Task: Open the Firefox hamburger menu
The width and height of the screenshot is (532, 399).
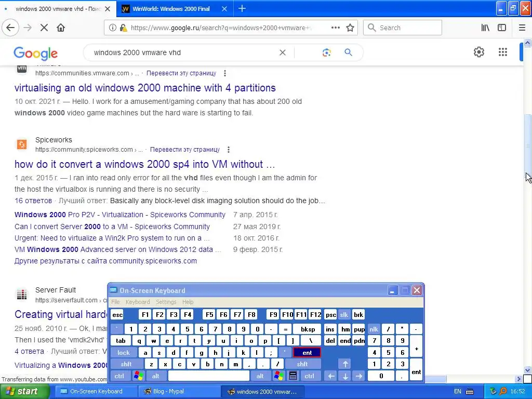Action: coord(522,28)
